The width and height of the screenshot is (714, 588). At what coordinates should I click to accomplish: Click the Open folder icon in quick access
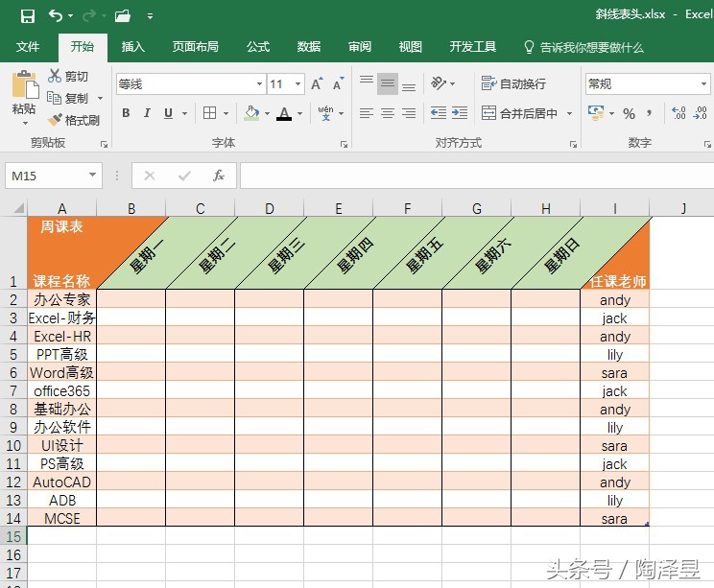[x=123, y=16]
